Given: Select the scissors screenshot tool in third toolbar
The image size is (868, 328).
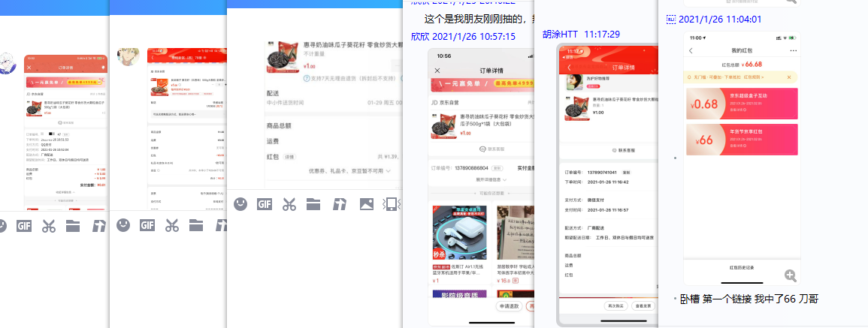Looking at the screenshot, I should [289, 203].
